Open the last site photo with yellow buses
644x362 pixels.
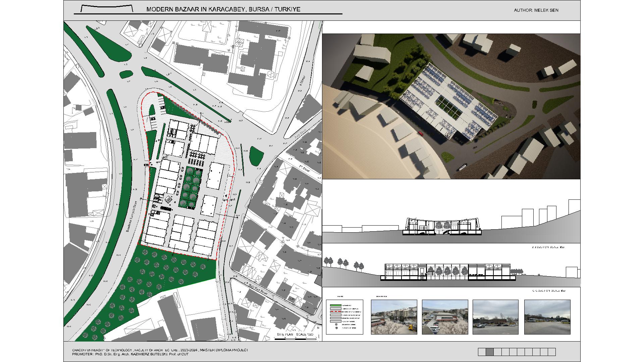547,317
